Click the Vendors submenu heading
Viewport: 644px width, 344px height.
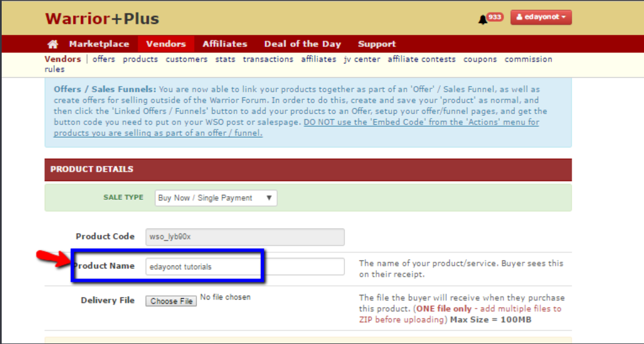pyautogui.click(x=63, y=59)
